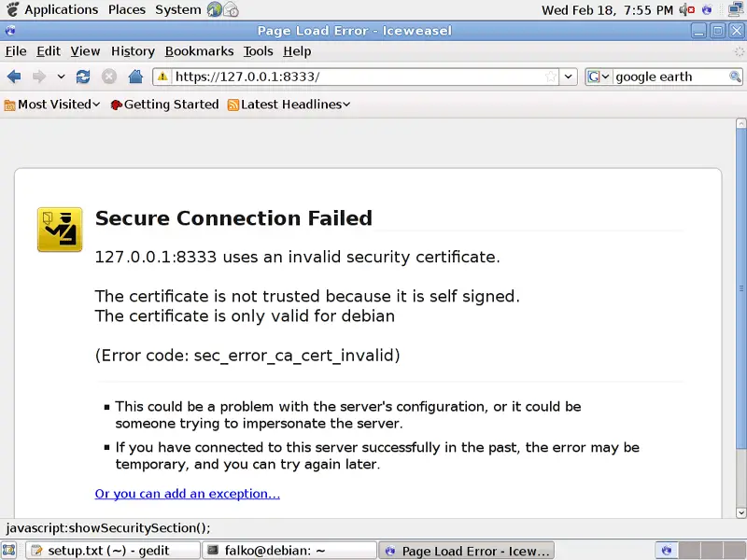
Task: Open the volume control in top panel
Action: point(687,10)
